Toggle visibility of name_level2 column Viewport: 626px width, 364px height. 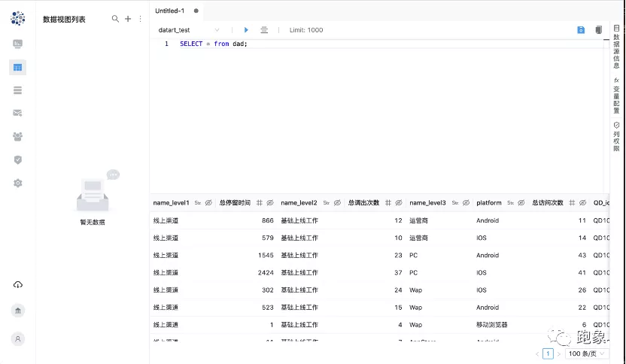[337, 203]
